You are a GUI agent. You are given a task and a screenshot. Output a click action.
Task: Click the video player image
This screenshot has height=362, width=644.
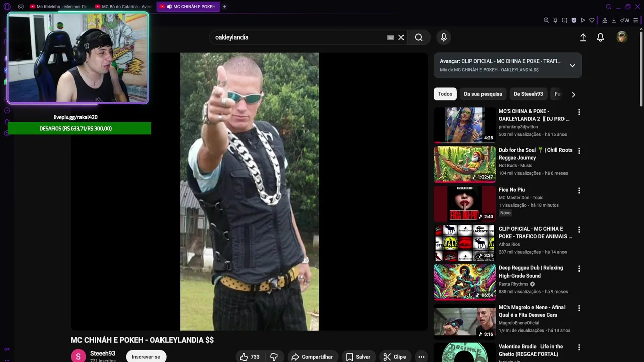250,192
